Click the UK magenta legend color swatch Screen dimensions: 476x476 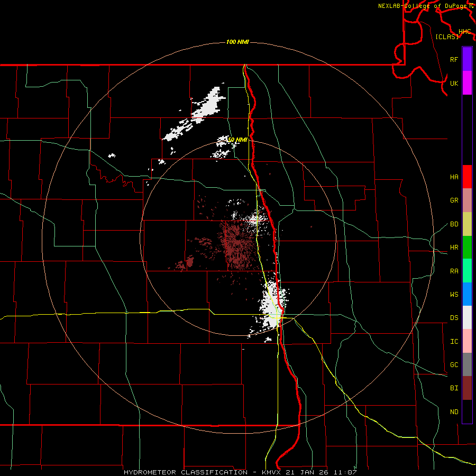coord(467,83)
